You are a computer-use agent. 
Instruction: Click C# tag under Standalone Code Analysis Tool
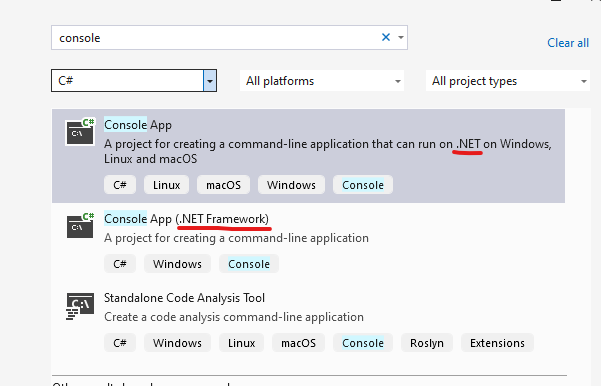[x=120, y=343]
